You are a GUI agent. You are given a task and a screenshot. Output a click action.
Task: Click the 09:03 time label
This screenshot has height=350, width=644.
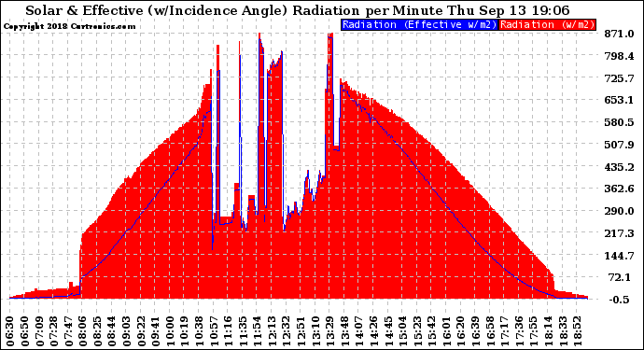coord(127,331)
